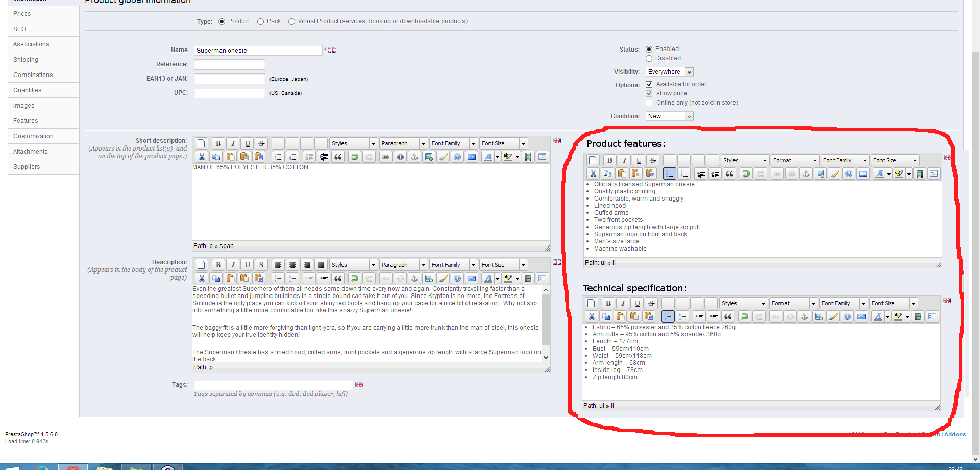This screenshot has width=980, height=470.
Task: Set status to Disabled
Action: pos(649,58)
